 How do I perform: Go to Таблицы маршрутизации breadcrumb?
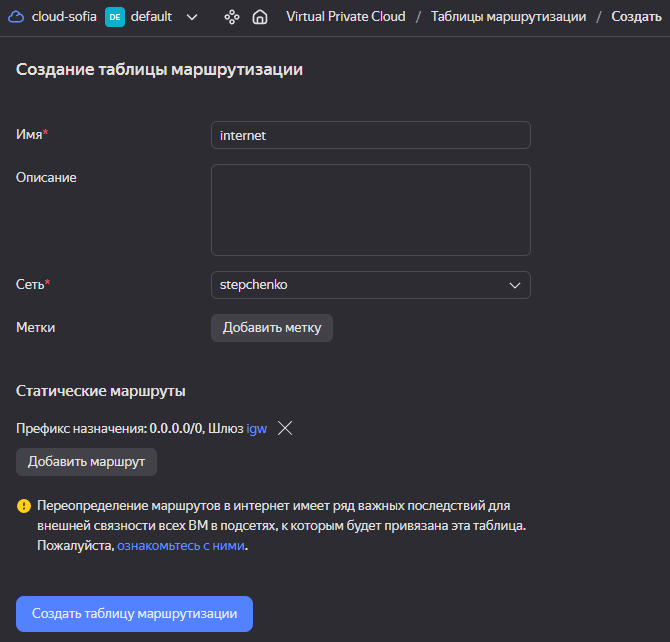point(508,17)
